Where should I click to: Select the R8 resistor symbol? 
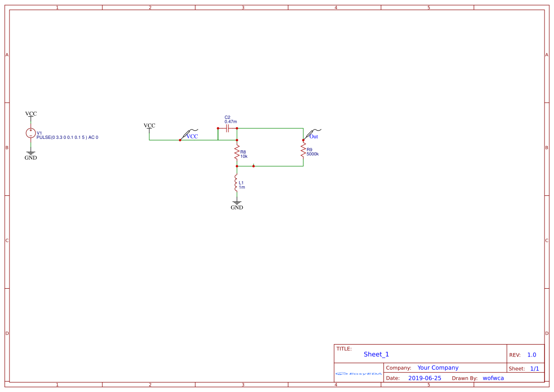coord(236,152)
